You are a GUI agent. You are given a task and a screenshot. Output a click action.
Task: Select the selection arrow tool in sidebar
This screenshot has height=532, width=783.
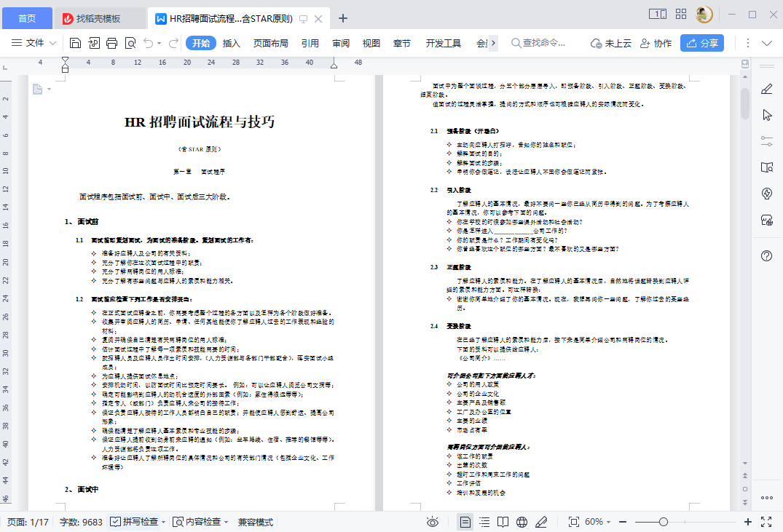[767, 115]
